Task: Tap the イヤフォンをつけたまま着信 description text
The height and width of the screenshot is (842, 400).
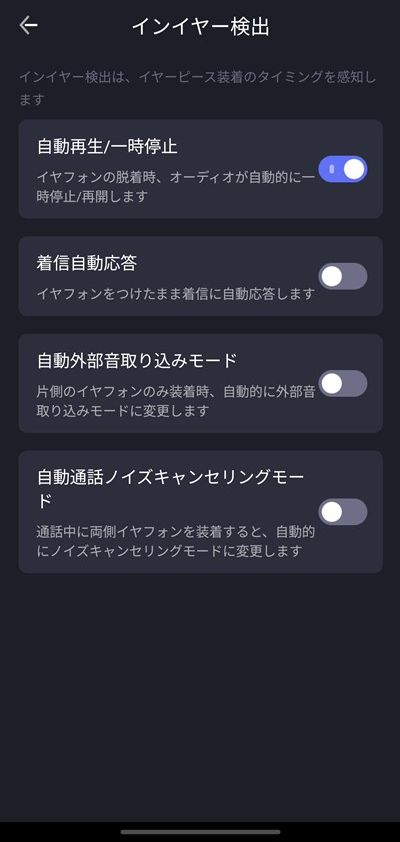Action: pos(176,294)
